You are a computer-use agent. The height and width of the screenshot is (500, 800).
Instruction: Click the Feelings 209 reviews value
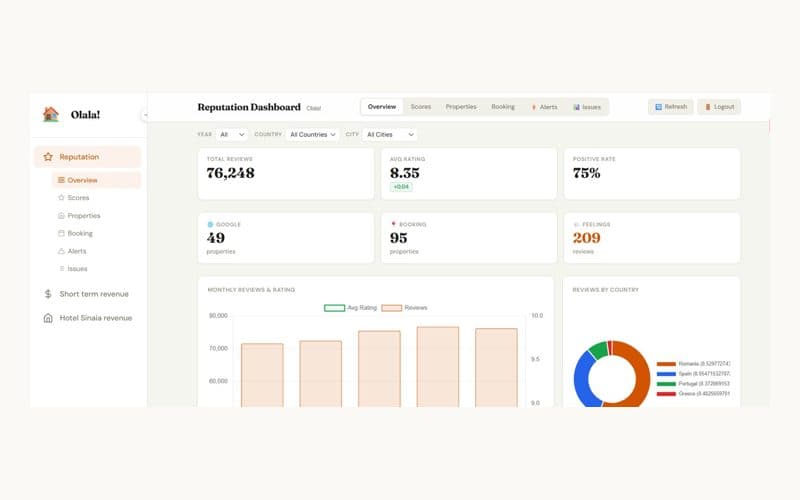587,238
